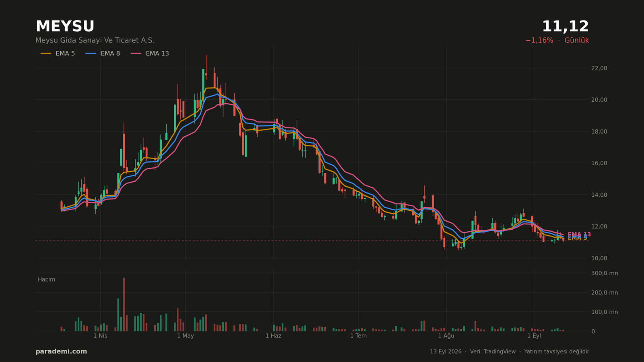The image size is (644, 362).
Task: Click the 22,00 price axis label
Action: coord(599,68)
